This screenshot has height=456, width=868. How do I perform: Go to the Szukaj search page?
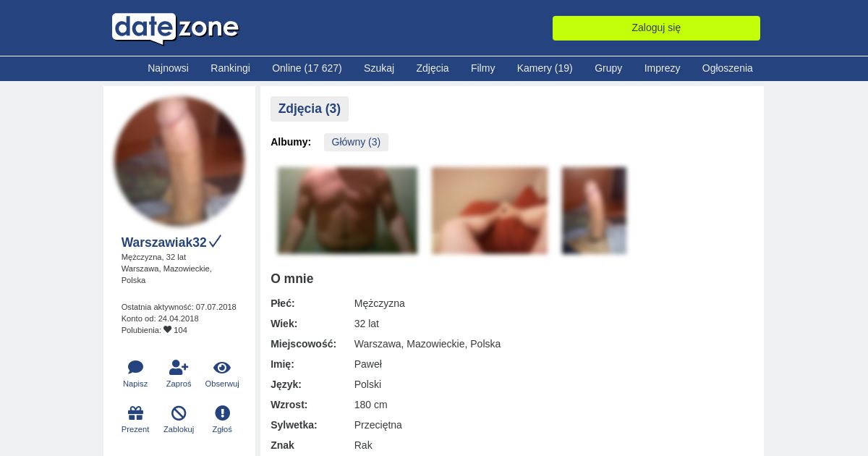379,68
